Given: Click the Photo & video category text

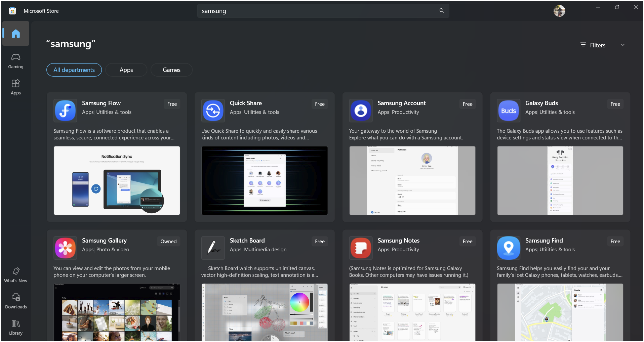Looking at the screenshot, I should pyautogui.click(x=113, y=250).
